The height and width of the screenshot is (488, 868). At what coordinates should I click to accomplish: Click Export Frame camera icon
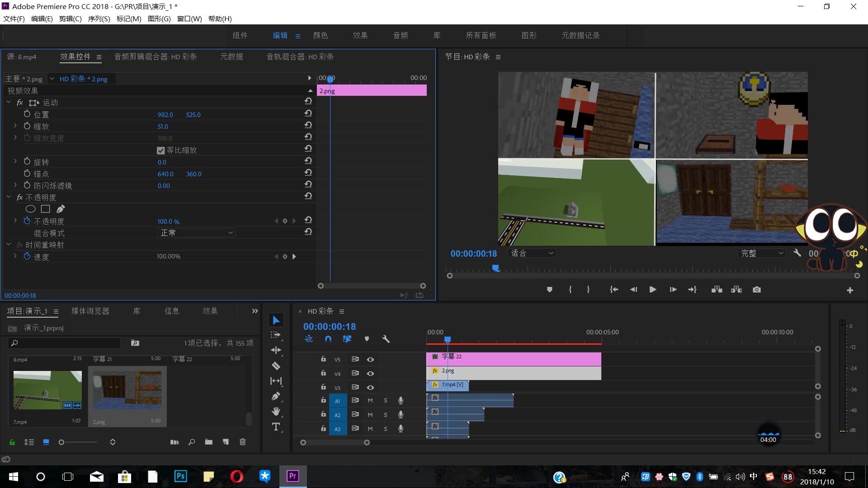(757, 290)
